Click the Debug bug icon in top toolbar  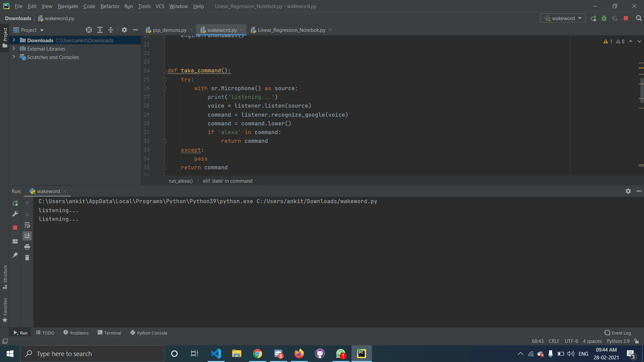click(x=604, y=18)
